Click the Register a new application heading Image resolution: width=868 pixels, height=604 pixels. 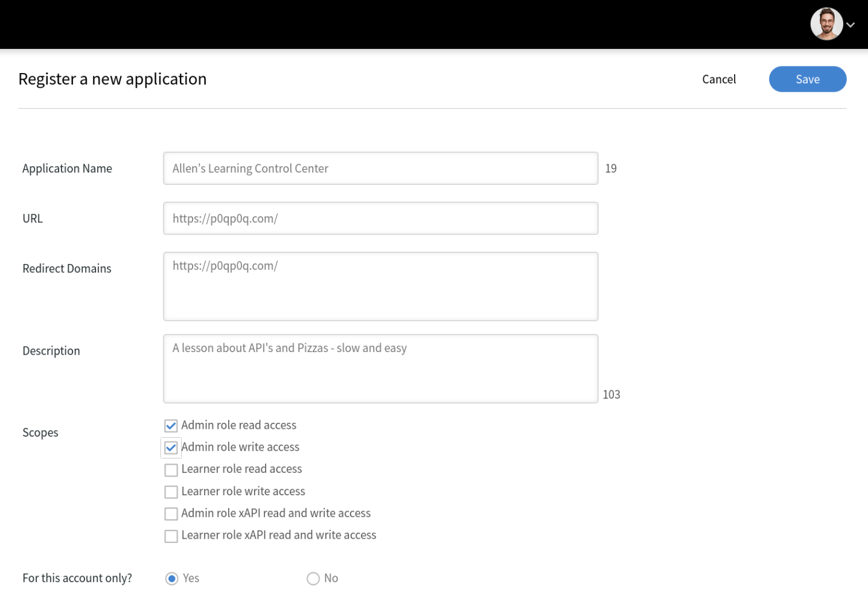coord(112,79)
